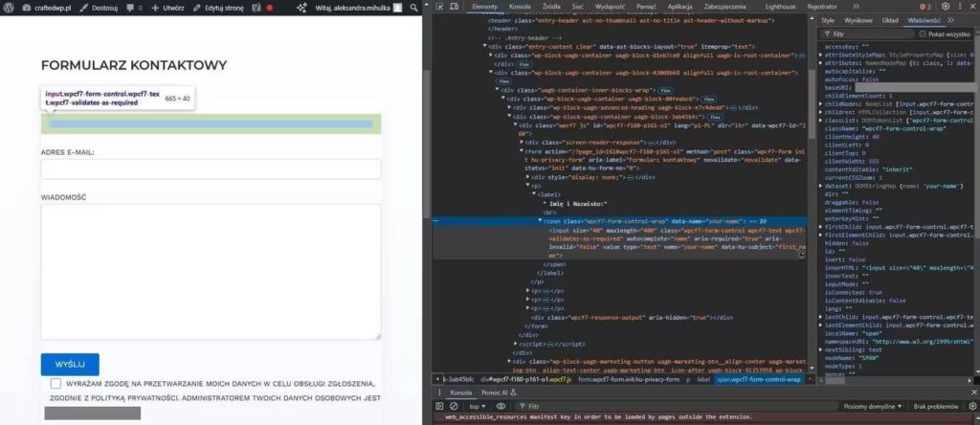This screenshot has width=980, height=425.
Task: Click Edytuj stronę in the admin bar
Action: click(217, 8)
